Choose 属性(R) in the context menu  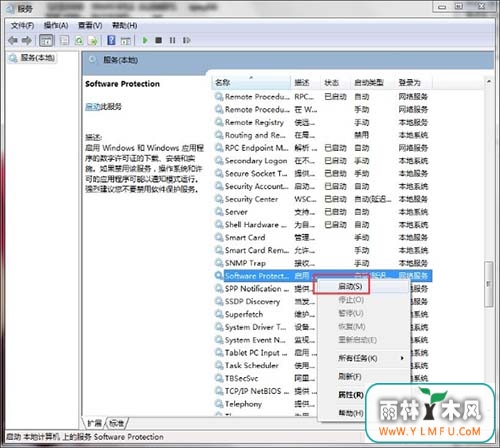coord(351,395)
